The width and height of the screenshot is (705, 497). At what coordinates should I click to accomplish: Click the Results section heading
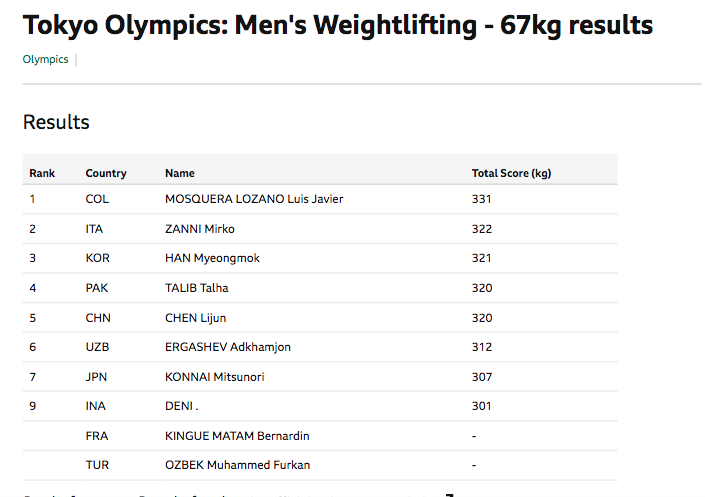tap(56, 123)
